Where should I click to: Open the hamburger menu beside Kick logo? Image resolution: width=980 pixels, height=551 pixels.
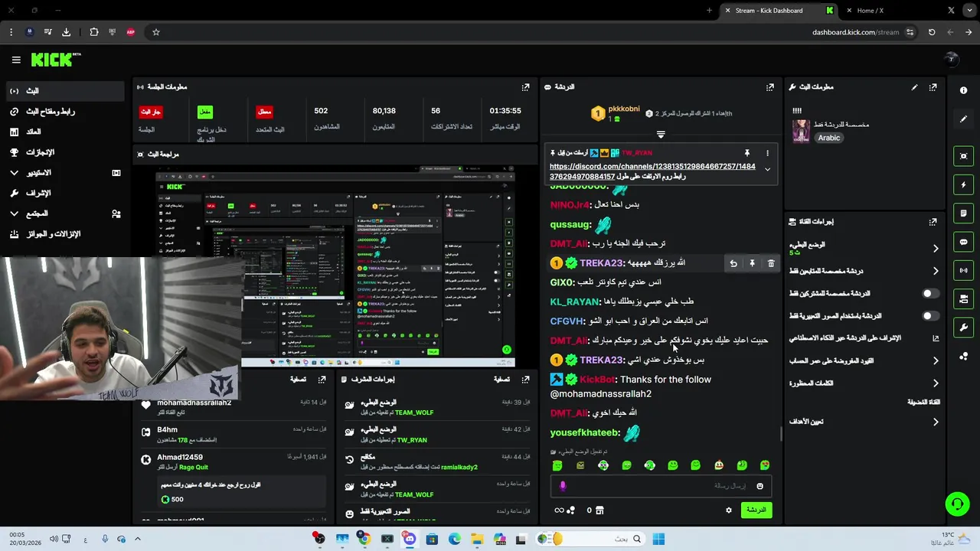pos(16,60)
